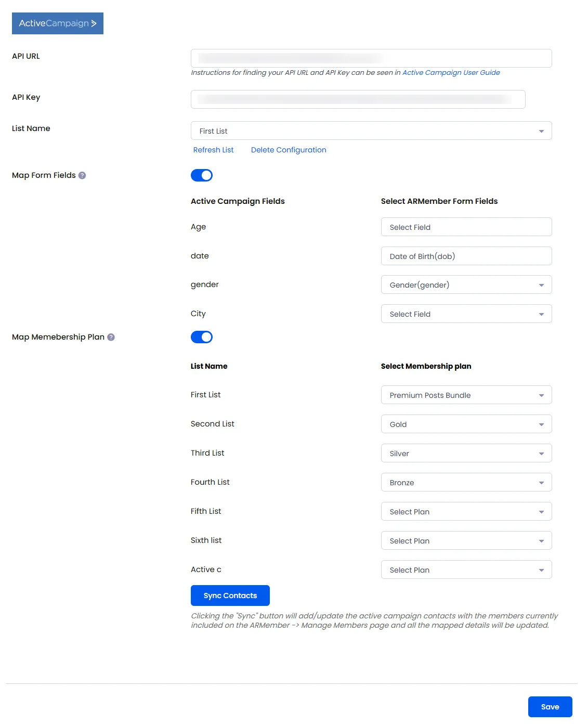Open the Gender(gender) field dropdown
This screenshot has width=588, height=725.
[x=466, y=284]
